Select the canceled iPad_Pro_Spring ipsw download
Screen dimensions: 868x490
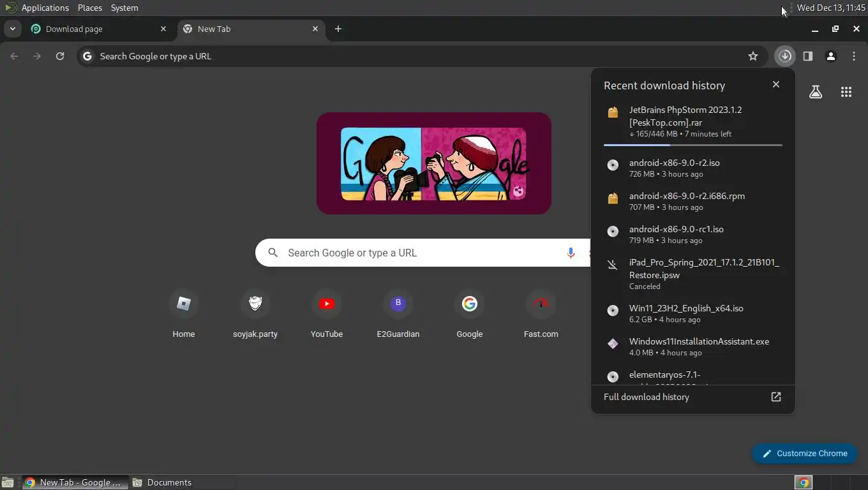coord(693,274)
